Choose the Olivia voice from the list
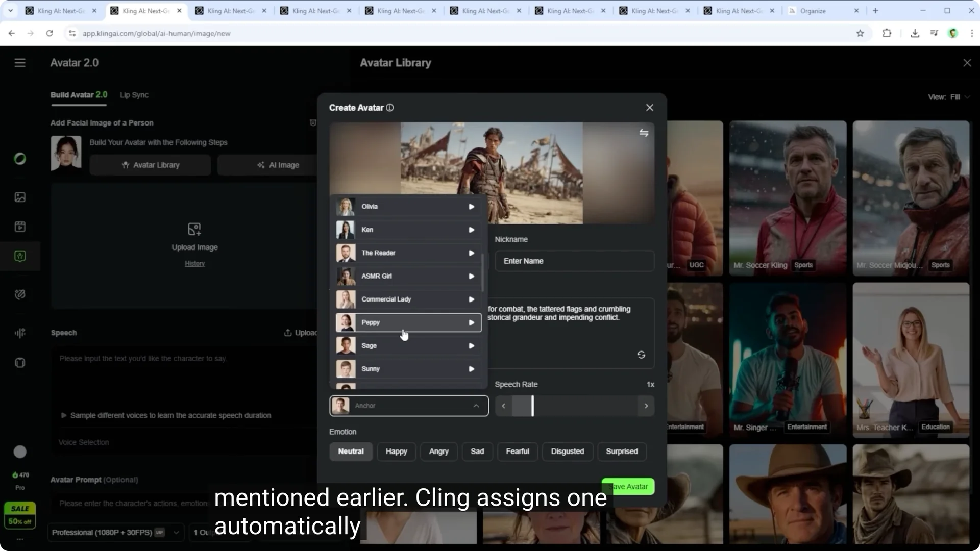980x551 pixels. pos(408,207)
